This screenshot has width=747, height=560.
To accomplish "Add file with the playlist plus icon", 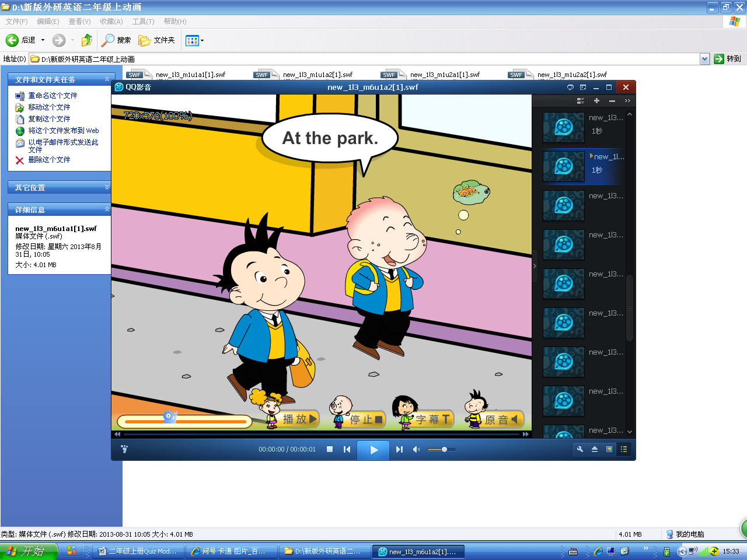I will click(596, 101).
